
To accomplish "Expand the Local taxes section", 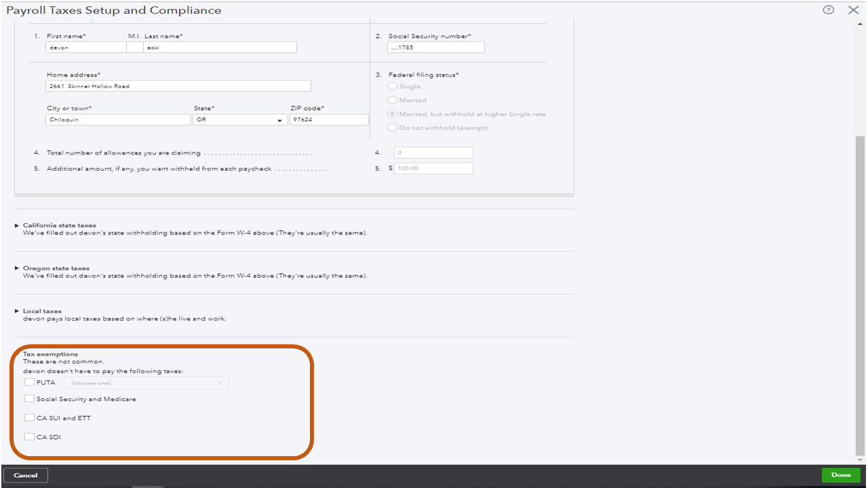I will (x=17, y=310).
